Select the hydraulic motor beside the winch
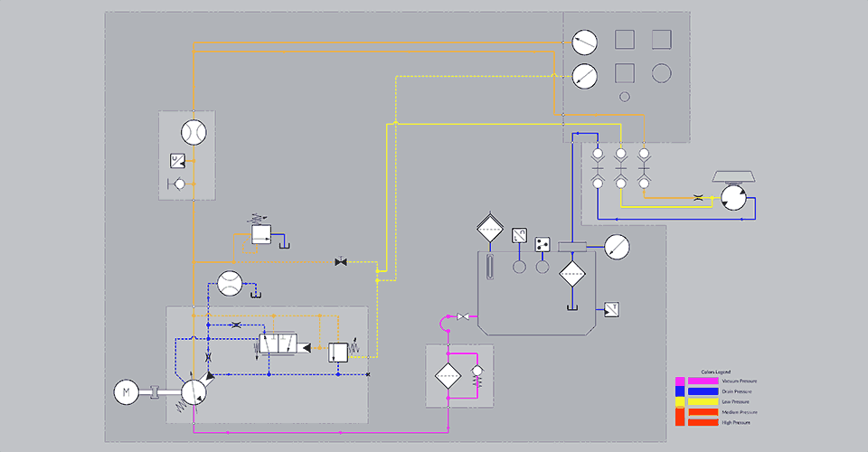This screenshot has height=452, width=868. pyautogui.click(x=733, y=198)
